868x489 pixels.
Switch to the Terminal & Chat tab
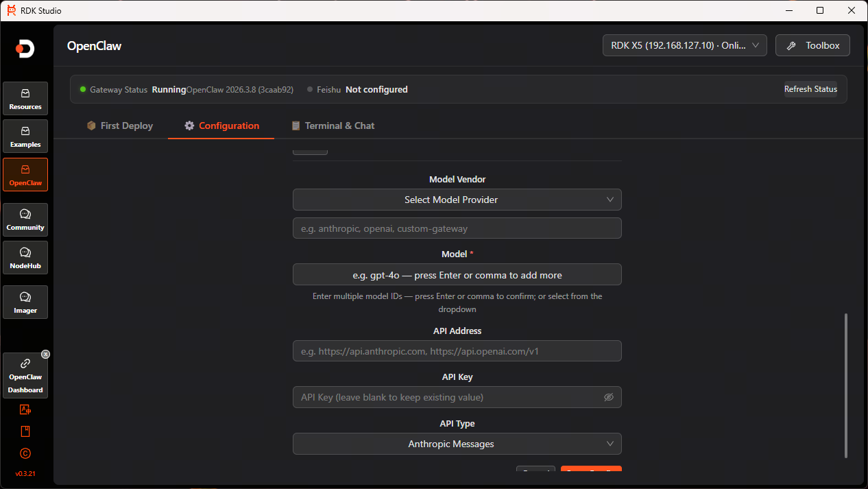point(333,126)
